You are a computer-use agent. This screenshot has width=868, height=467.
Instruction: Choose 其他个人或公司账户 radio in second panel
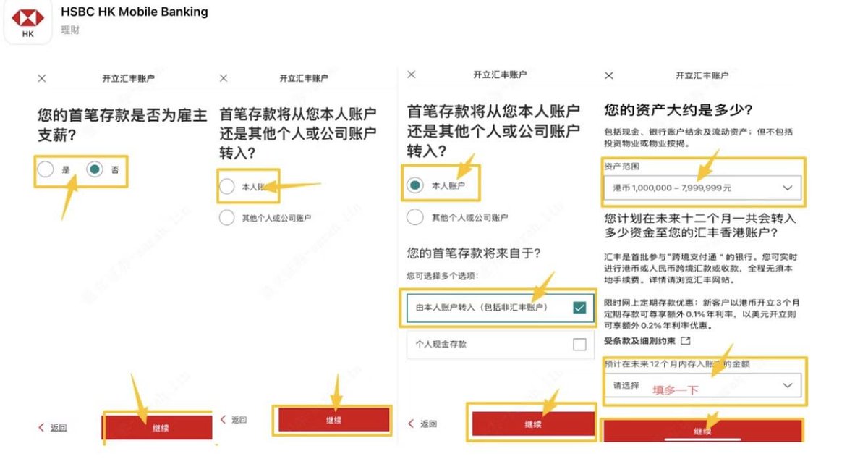[227, 217]
